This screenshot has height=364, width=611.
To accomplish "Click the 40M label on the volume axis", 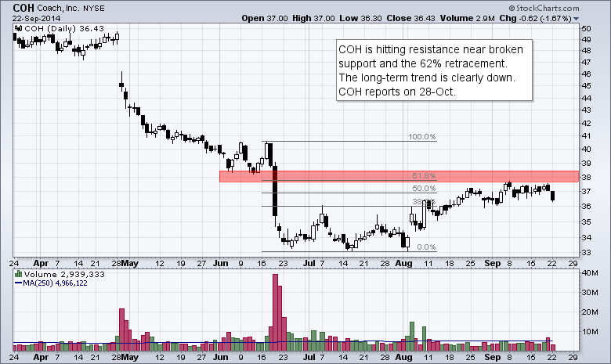I will click(590, 273).
